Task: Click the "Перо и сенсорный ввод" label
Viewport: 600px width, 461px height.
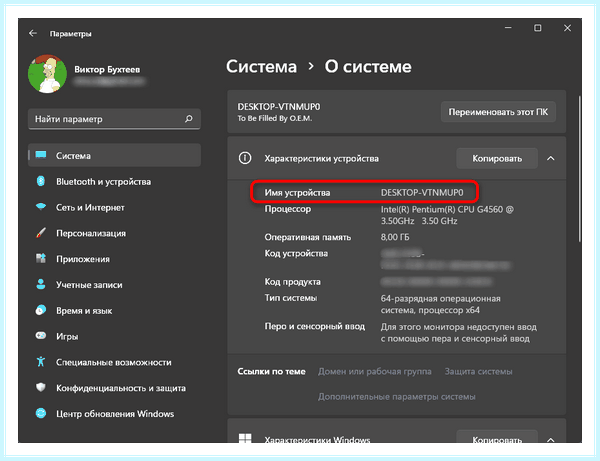Action: [x=315, y=326]
